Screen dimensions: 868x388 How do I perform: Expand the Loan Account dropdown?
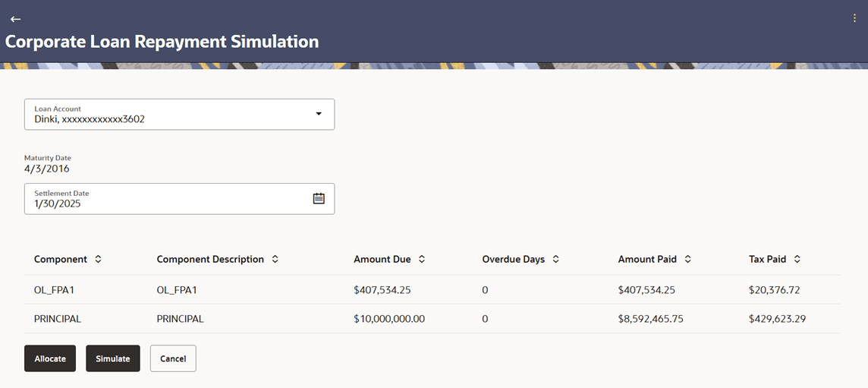(x=319, y=114)
